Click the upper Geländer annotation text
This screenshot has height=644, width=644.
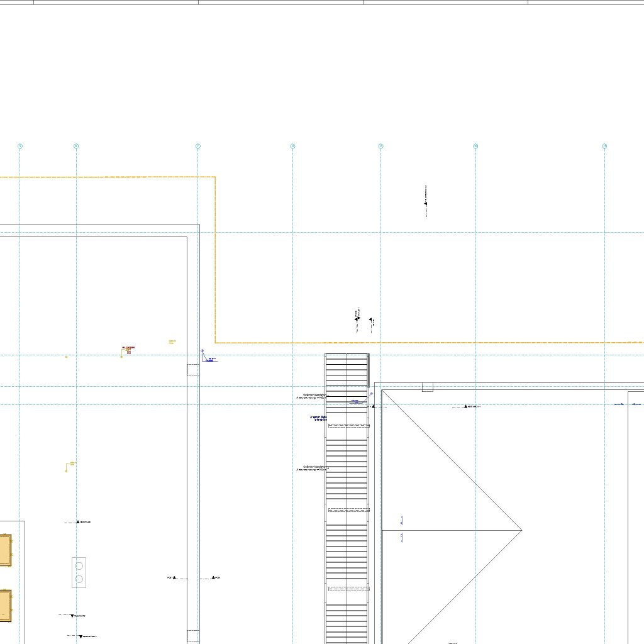pos(312,397)
